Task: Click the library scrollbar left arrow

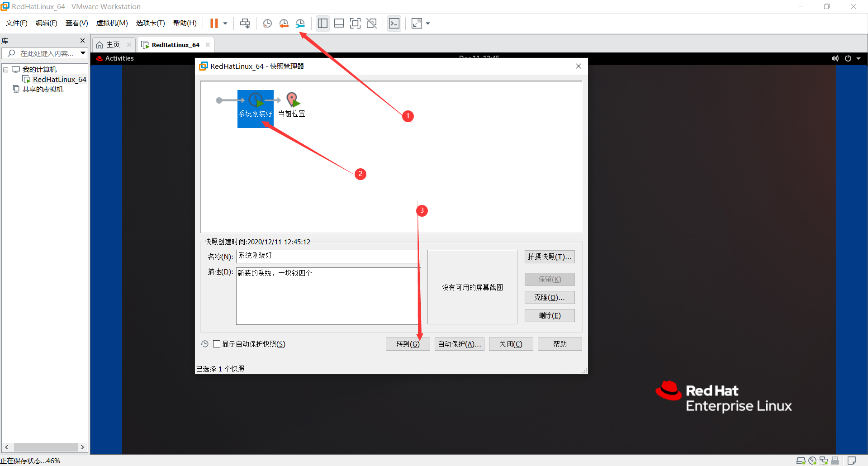Action: click(x=7, y=447)
